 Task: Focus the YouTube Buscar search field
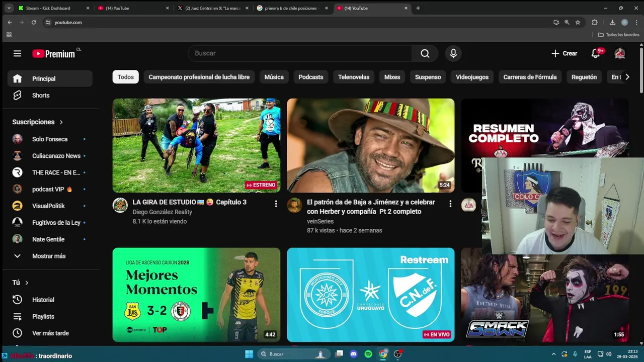[x=300, y=53]
